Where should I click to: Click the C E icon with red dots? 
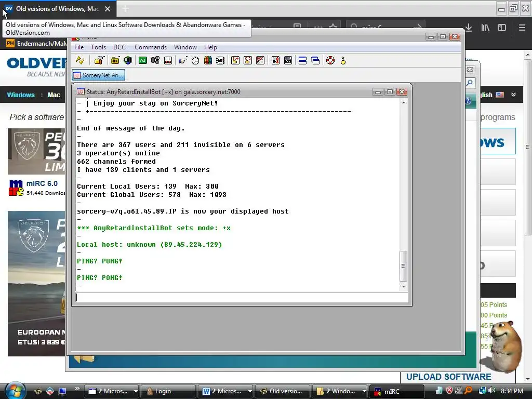[168, 60]
